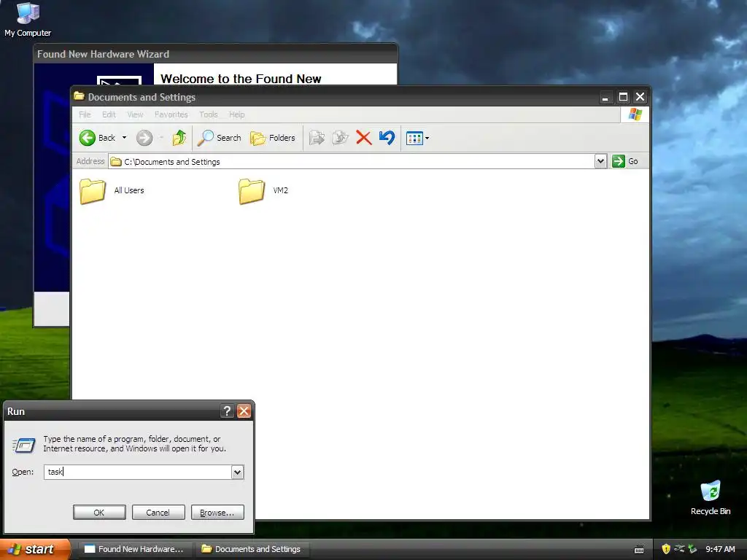Screen dimensions: 747x560
Task: Click the blue Undo arrow icon
Action: coord(387,138)
